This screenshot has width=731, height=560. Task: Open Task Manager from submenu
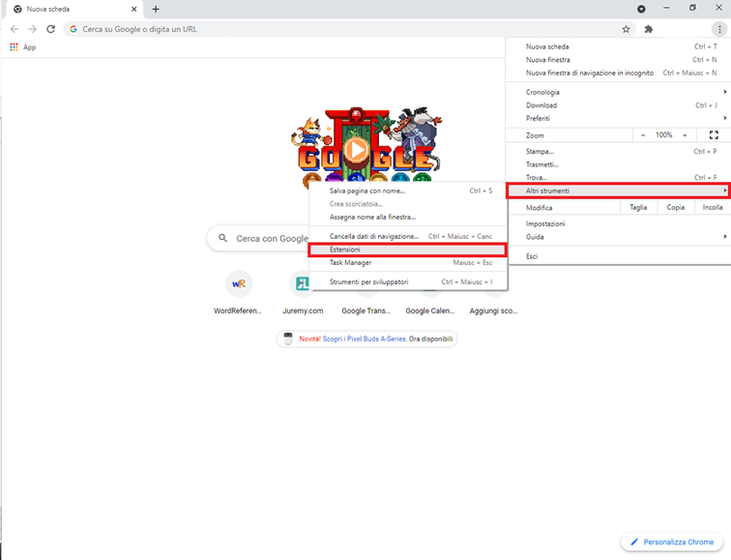(x=408, y=262)
